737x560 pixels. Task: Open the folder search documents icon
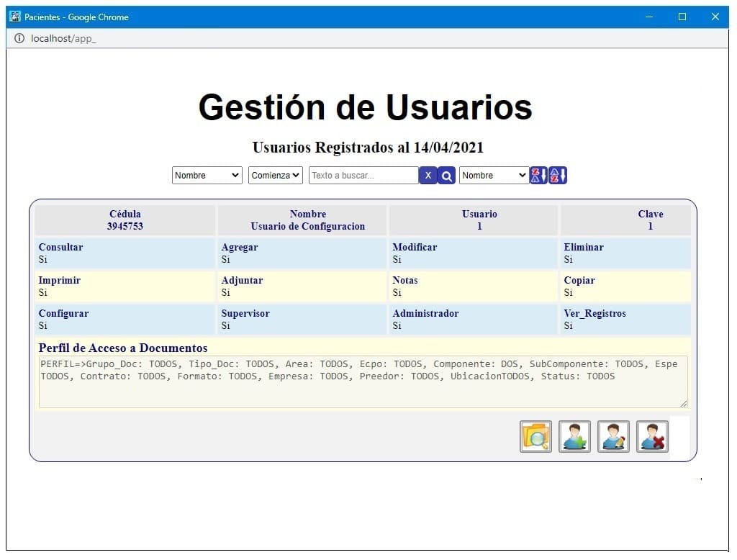click(535, 436)
